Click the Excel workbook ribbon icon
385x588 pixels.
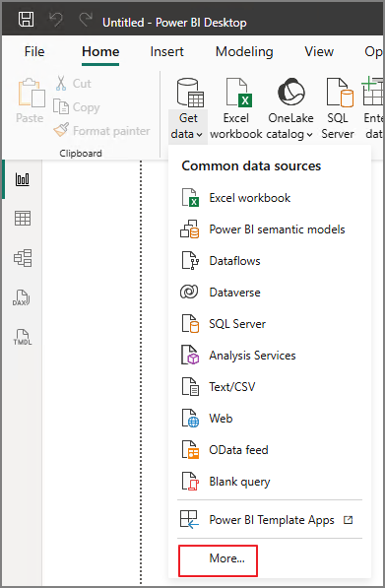coord(239,93)
